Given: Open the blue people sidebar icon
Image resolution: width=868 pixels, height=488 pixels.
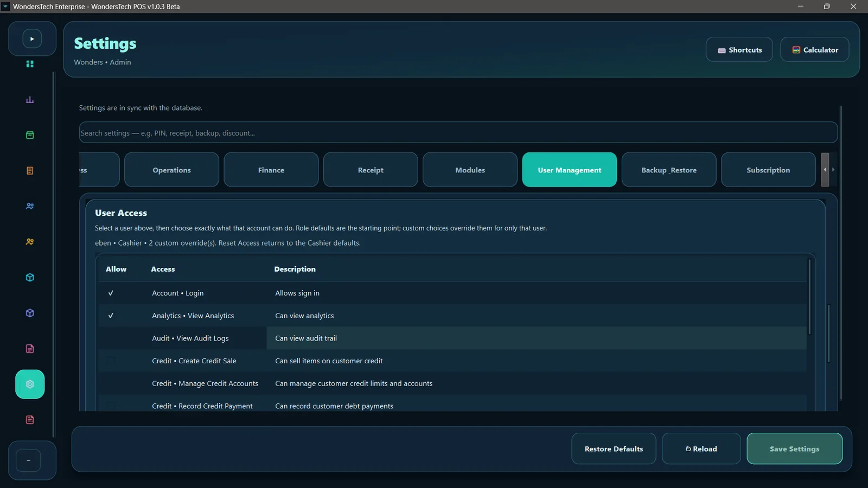Looking at the screenshot, I should tap(30, 206).
